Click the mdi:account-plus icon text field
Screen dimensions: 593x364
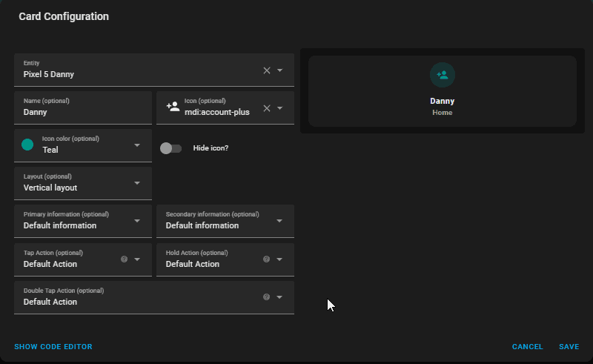(x=217, y=113)
